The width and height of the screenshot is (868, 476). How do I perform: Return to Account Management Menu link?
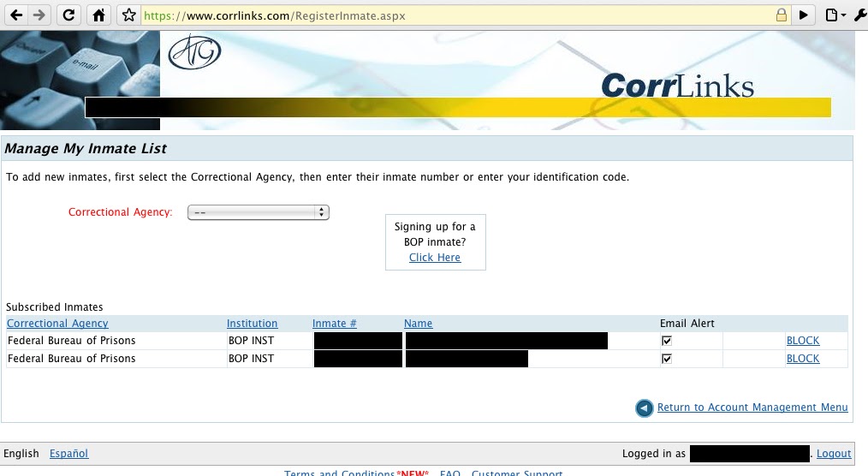pos(752,408)
